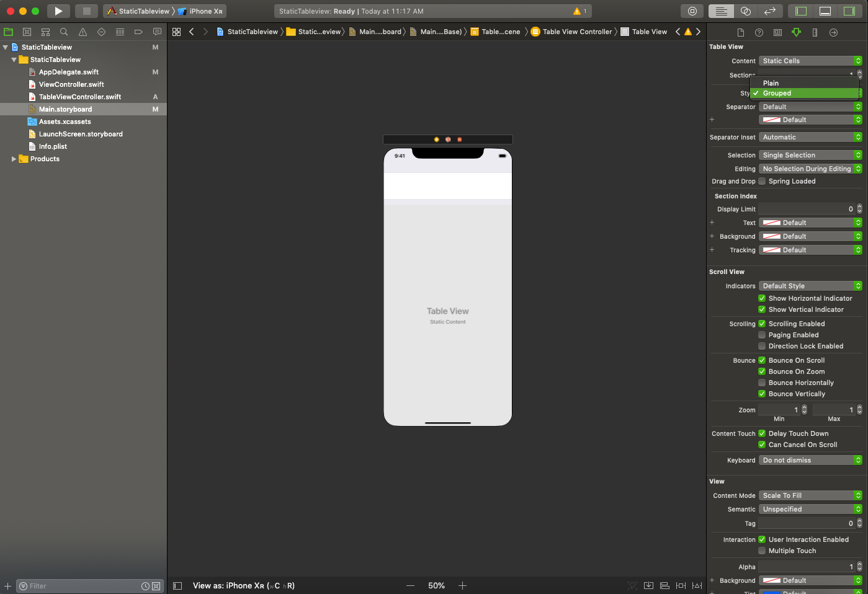Uncheck Scrolling Enabled

[x=762, y=324]
